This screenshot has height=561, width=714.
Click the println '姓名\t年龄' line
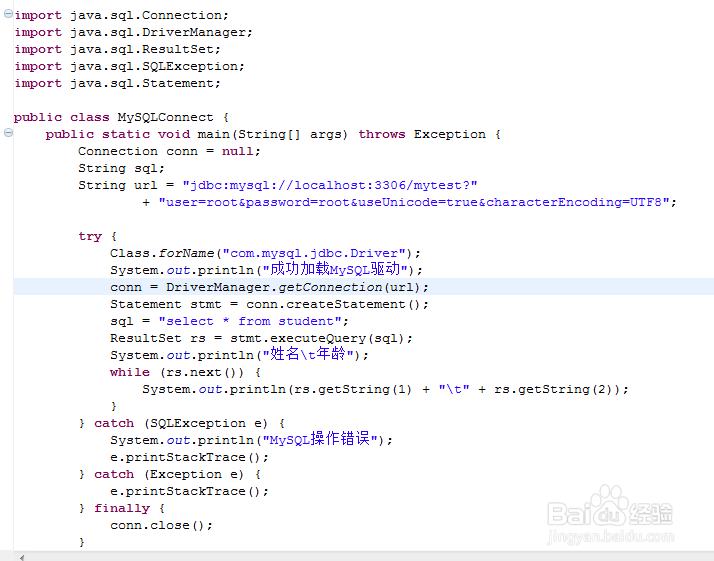tap(239, 355)
